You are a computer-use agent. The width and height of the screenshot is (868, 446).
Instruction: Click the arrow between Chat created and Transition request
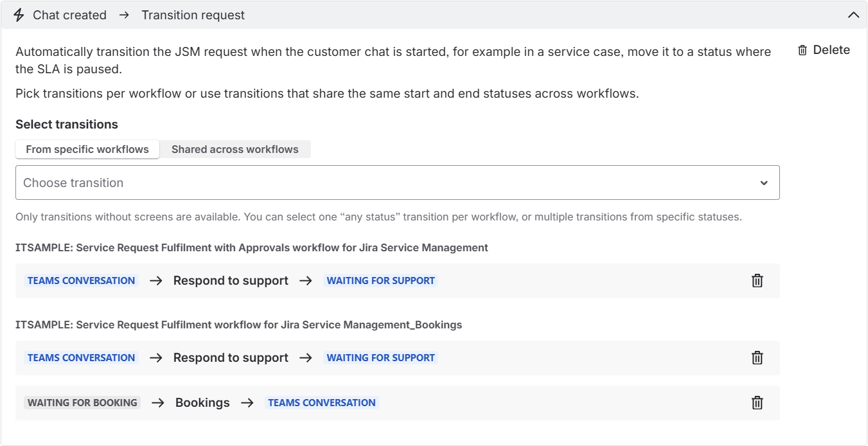pyautogui.click(x=124, y=15)
